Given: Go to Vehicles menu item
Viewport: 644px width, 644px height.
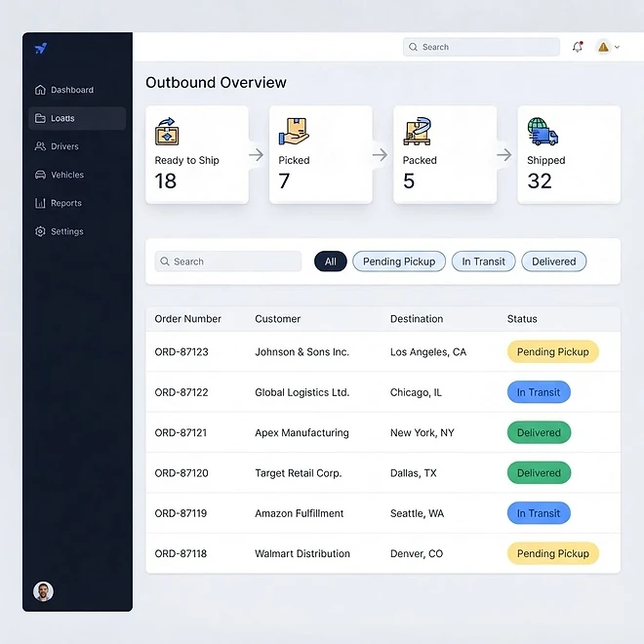Looking at the screenshot, I should click(77, 175).
